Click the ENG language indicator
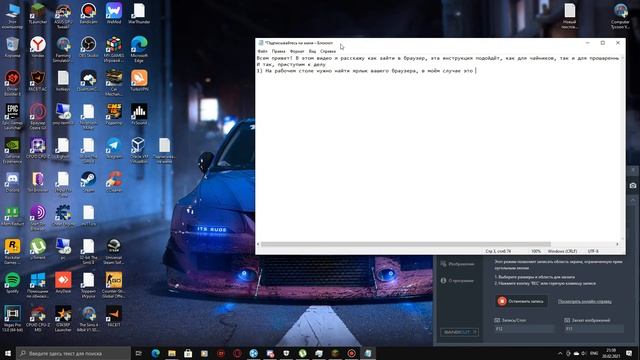 (594, 353)
